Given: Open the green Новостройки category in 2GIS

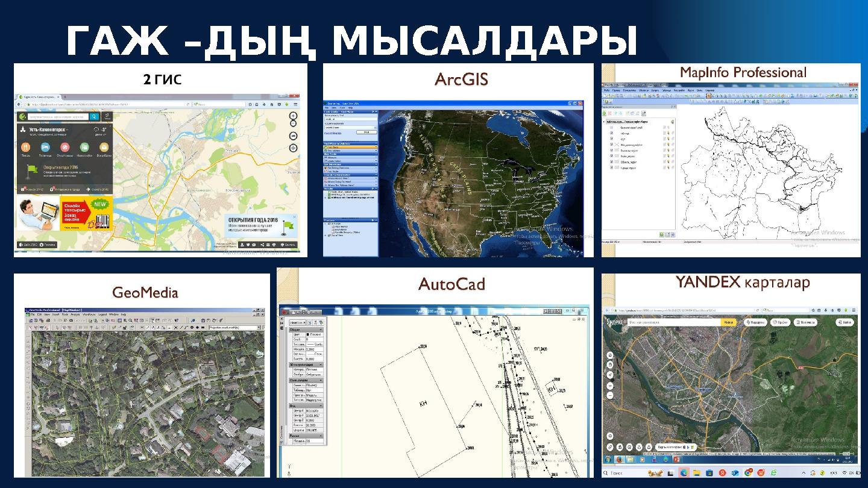Looking at the screenshot, I should click(84, 147).
